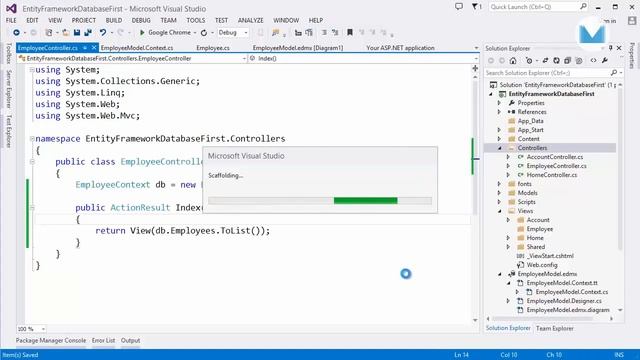Open the Error List tab

pyautogui.click(x=103, y=340)
